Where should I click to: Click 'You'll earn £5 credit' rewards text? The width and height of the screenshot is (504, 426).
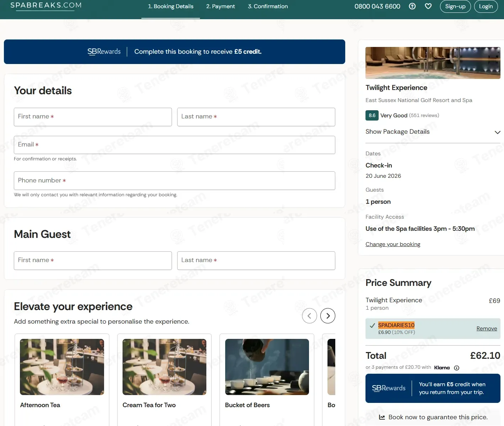[x=452, y=388]
